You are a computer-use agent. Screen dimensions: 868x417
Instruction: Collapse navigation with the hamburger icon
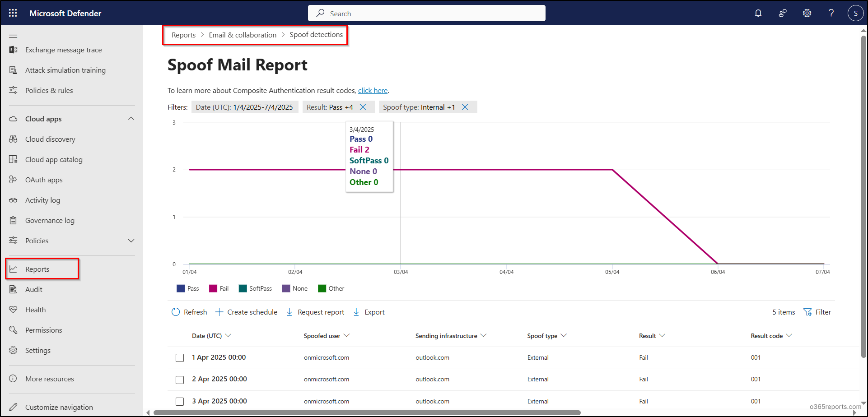(x=13, y=36)
